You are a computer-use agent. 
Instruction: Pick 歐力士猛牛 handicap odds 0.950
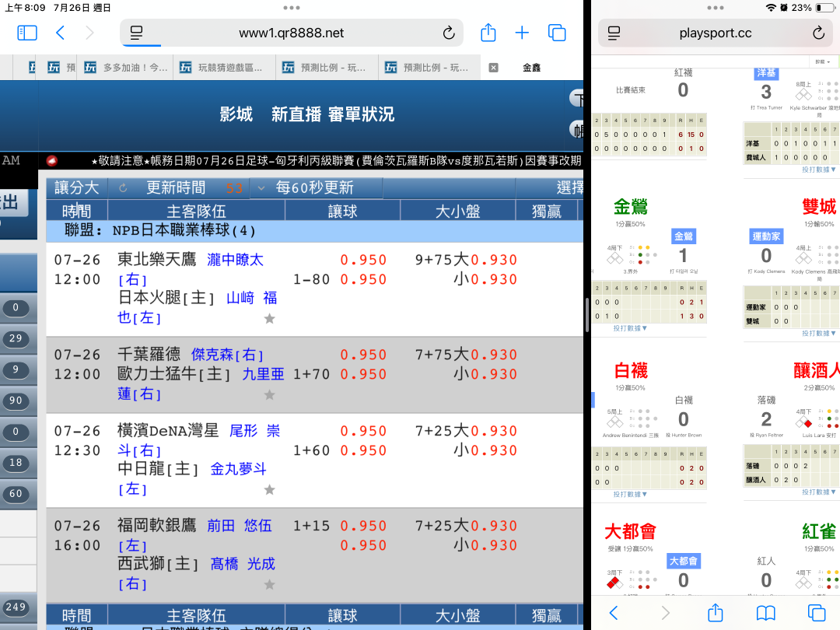tap(363, 374)
